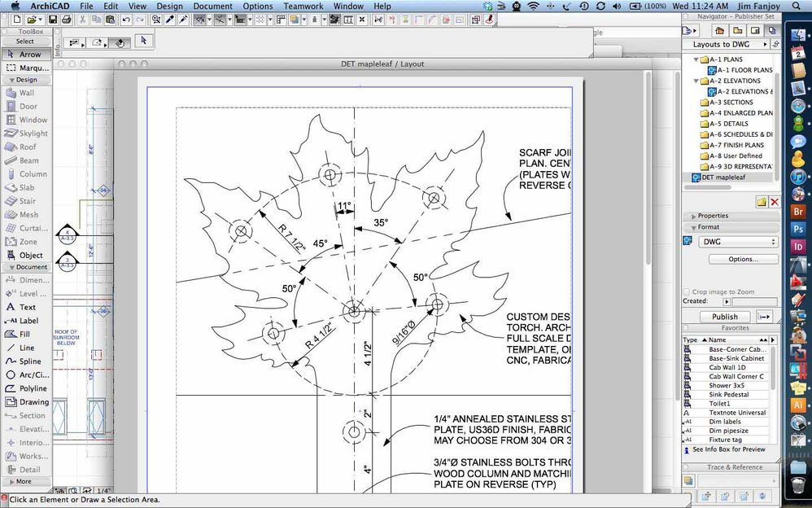812x508 pixels.
Task: Collapse the Format panel section
Action: (x=693, y=228)
